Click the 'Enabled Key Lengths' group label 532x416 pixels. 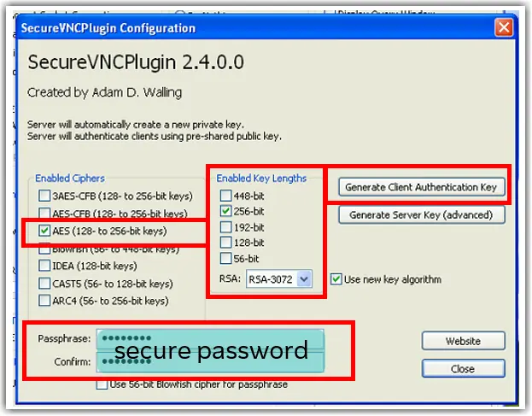point(261,179)
